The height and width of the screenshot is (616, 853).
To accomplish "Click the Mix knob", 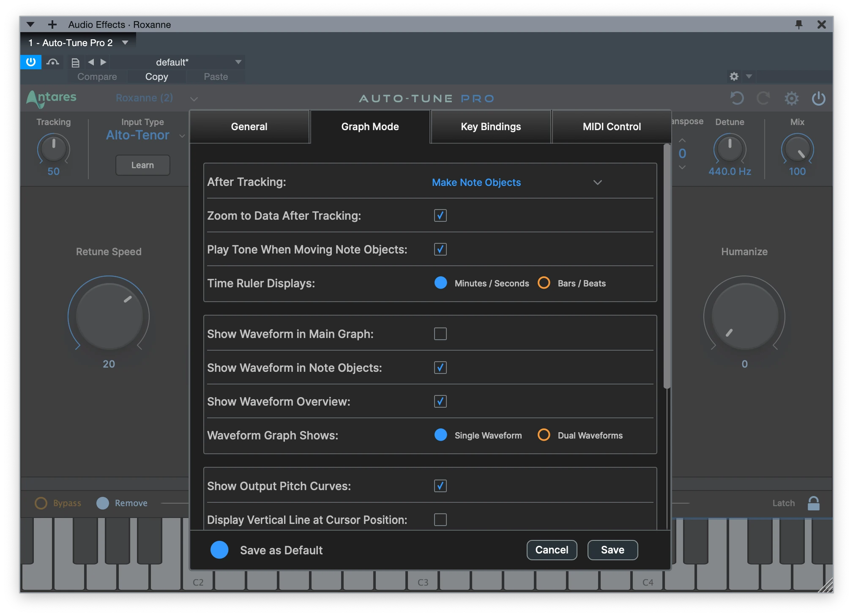I will pyautogui.click(x=798, y=149).
